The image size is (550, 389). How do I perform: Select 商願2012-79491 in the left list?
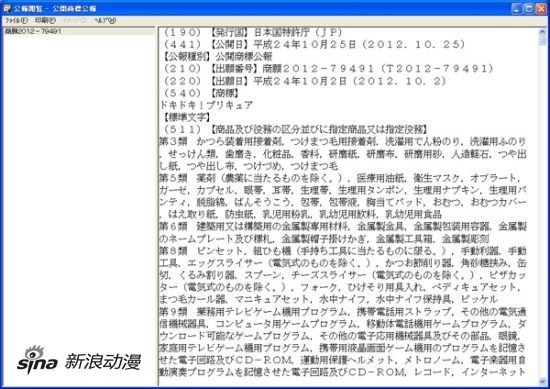coord(33,31)
